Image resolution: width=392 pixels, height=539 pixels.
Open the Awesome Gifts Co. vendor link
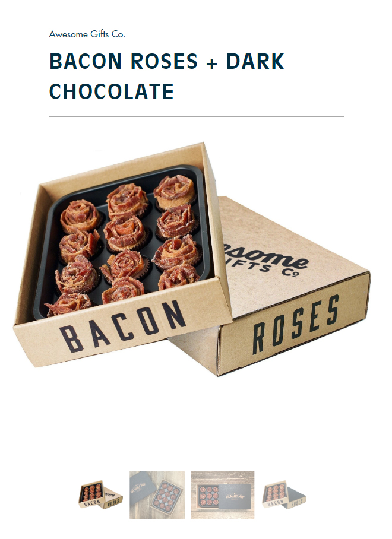pos(87,34)
